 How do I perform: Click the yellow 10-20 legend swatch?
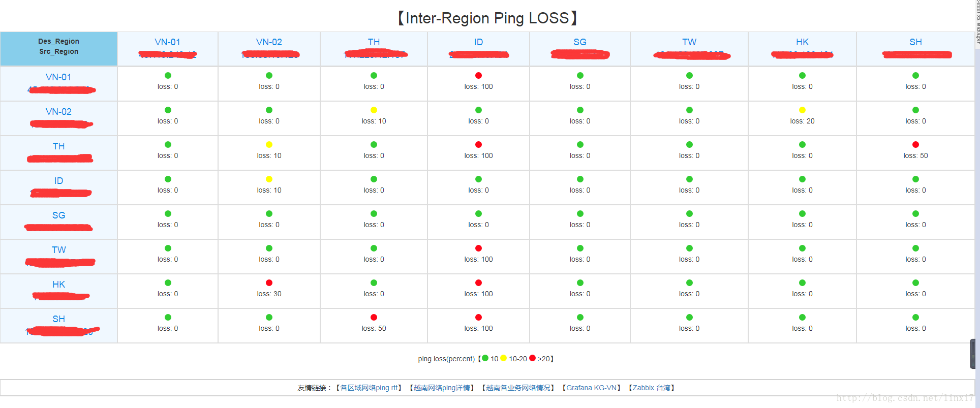pos(503,358)
